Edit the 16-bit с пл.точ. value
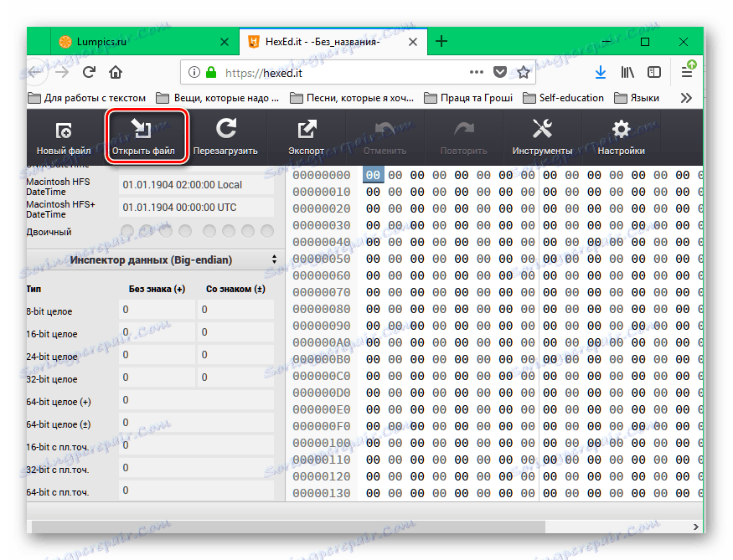 click(x=196, y=445)
